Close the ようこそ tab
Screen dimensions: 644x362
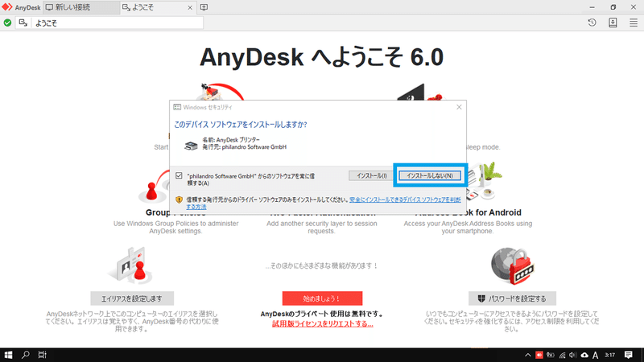(190, 8)
